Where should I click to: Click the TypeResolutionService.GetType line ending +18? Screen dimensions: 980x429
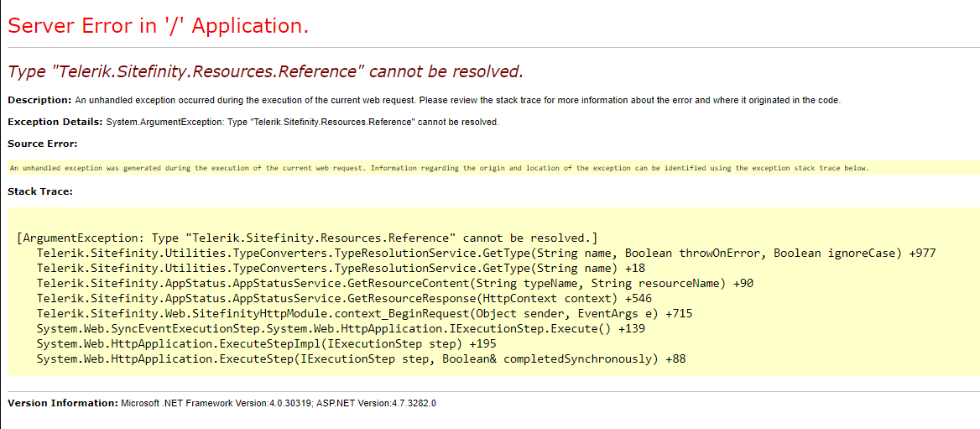pos(342,269)
